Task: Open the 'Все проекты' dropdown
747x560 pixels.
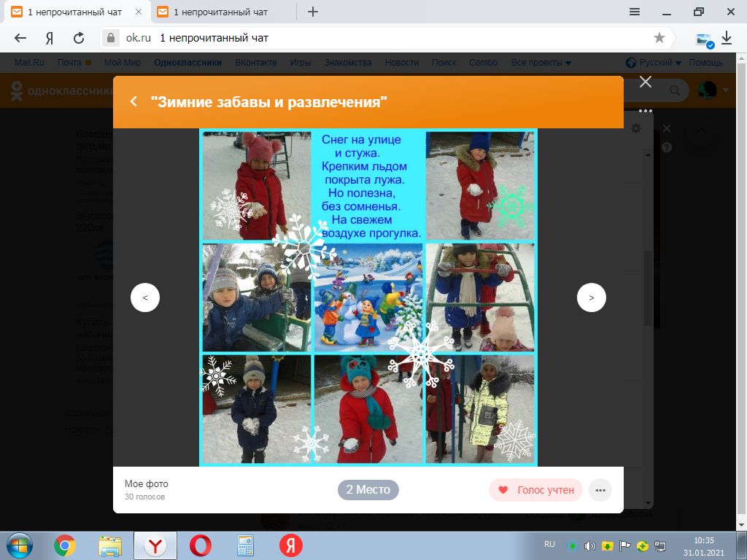Action: (x=541, y=63)
